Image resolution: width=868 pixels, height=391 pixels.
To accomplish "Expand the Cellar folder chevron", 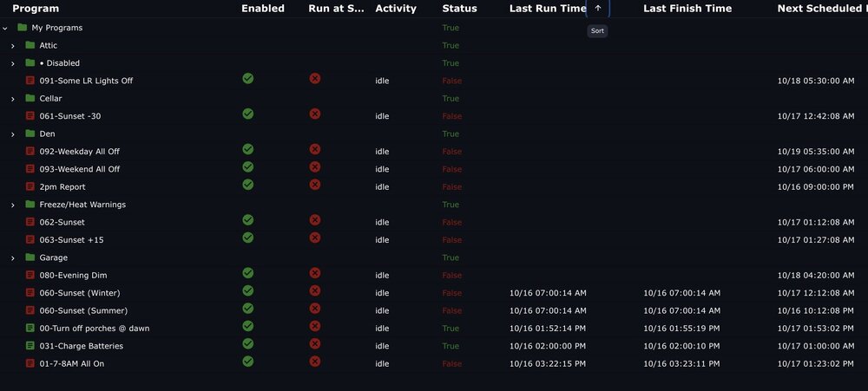I will coord(13,99).
